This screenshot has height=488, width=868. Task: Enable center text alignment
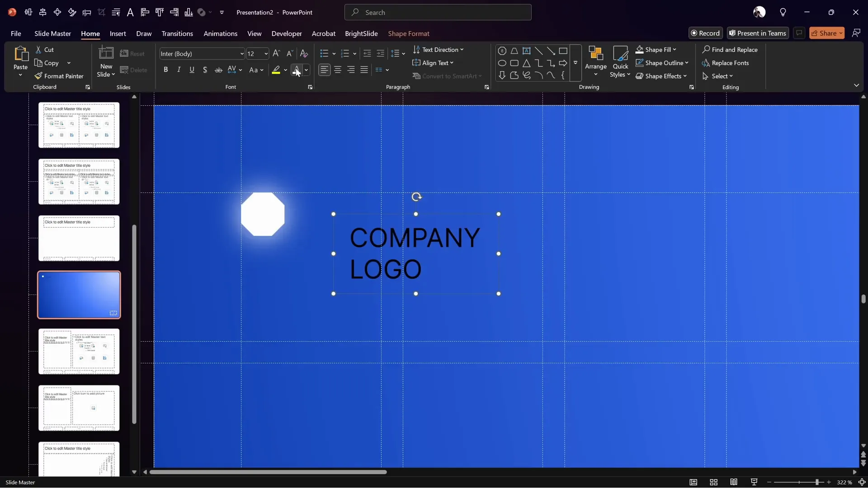pos(338,70)
